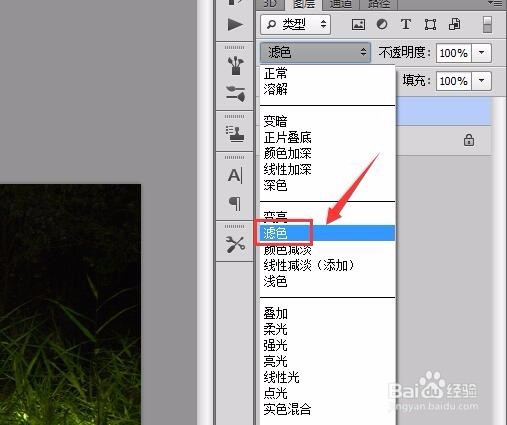Select blend mode 点光
Viewport: 507px width, 425px height.
click(x=327, y=393)
